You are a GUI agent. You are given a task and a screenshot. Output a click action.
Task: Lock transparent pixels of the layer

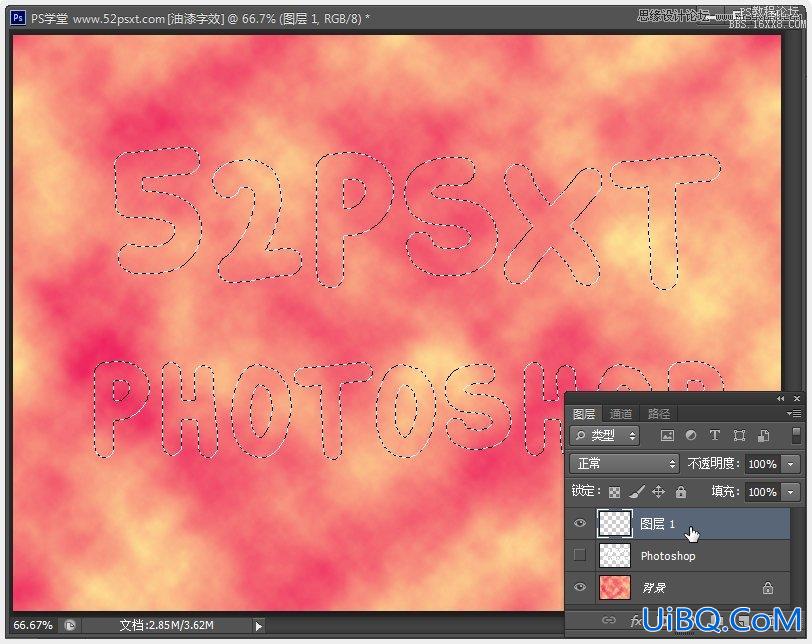tap(614, 492)
